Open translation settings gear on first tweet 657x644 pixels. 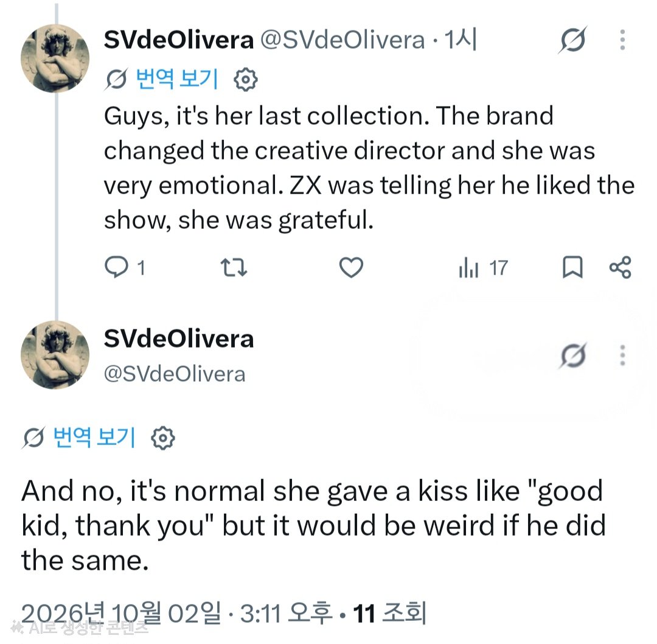click(246, 79)
